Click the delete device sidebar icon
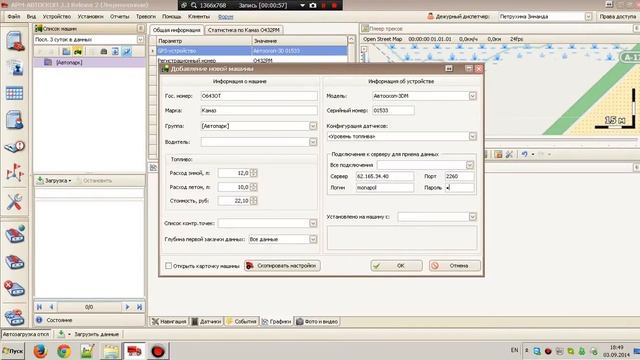This screenshot has width=640, height=360. coord(14,289)
